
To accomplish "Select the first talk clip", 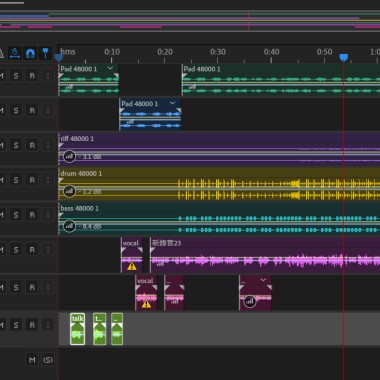I will (77, 329).
